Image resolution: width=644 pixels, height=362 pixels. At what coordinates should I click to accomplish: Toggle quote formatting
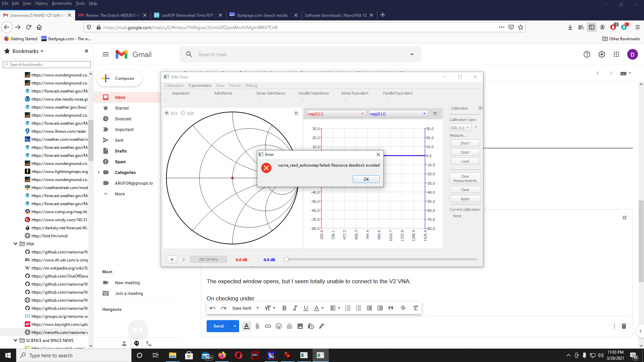pyautogui.click(x=391, y=308)
